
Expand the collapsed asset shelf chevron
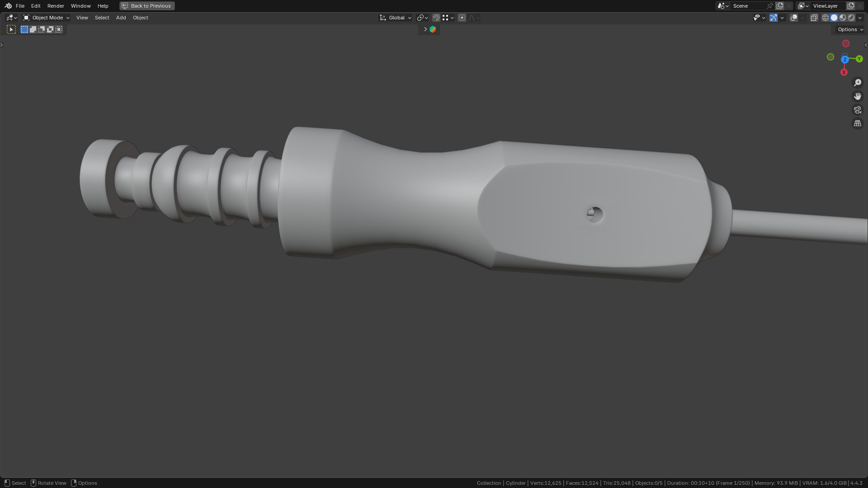(425, 29)
